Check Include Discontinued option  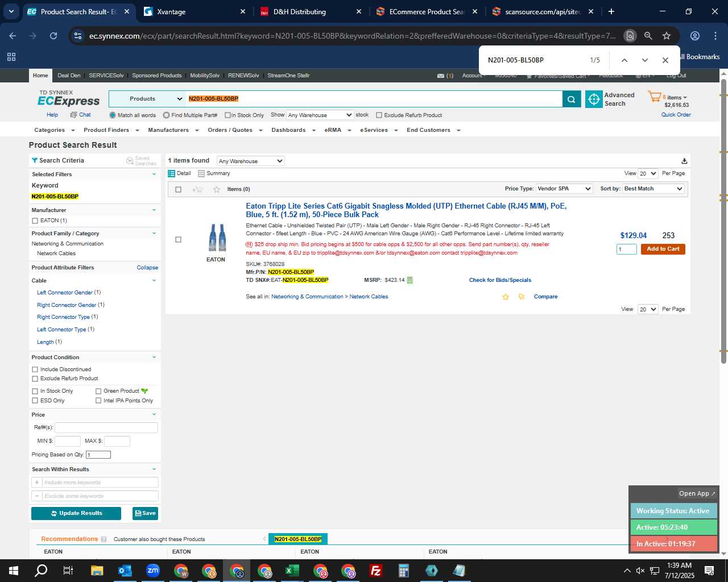point(35,369)
